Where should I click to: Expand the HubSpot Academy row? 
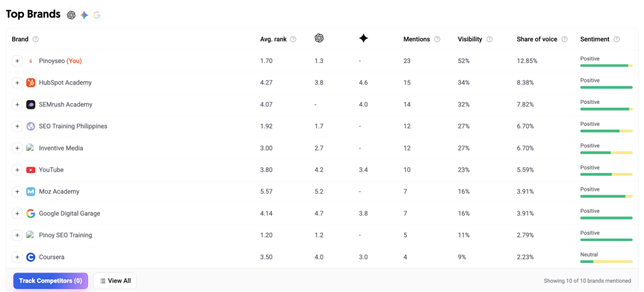tap(17, 82)
